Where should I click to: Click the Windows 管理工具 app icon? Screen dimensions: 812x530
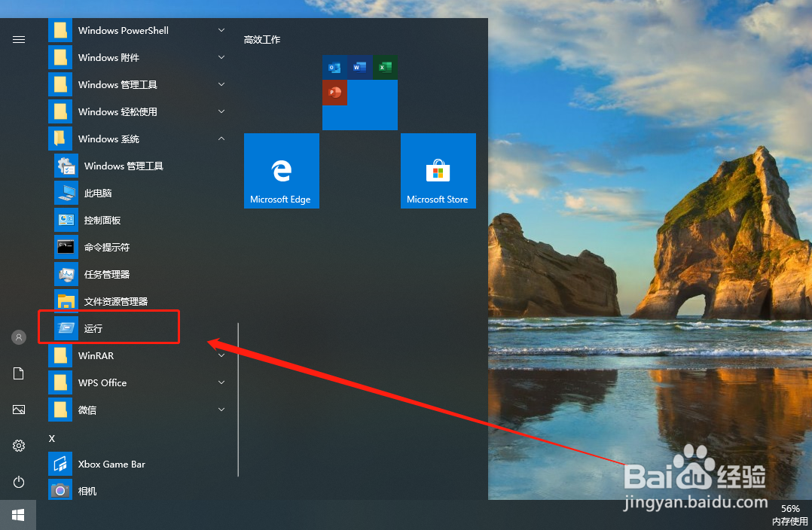pyautogui.click(x=66, y=166)
